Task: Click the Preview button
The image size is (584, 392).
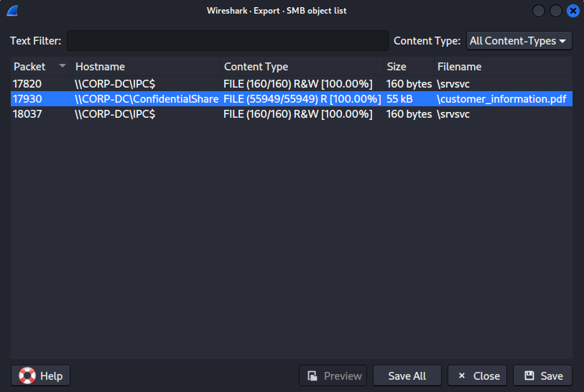Action: 333,375
